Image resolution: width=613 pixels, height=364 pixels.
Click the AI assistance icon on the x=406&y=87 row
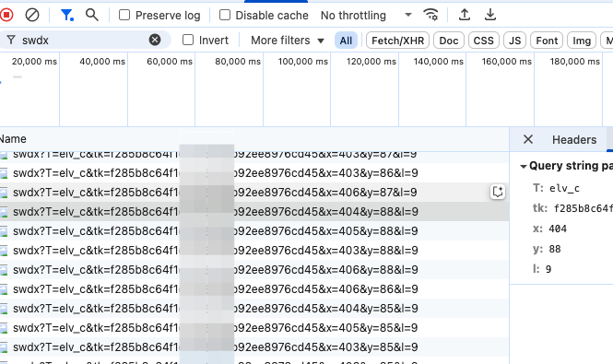tap(498, 192)
